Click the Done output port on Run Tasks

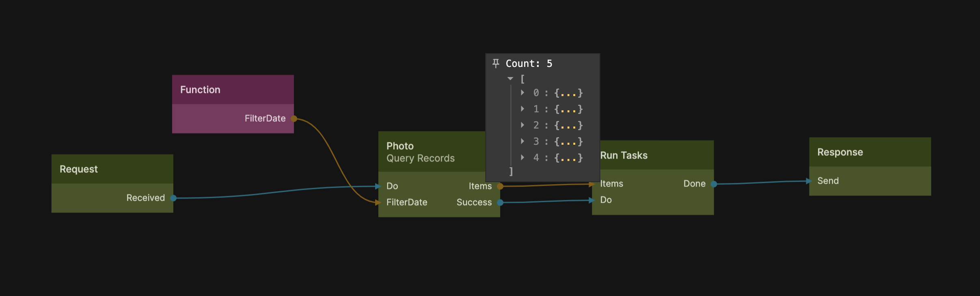tap(714, 184)
